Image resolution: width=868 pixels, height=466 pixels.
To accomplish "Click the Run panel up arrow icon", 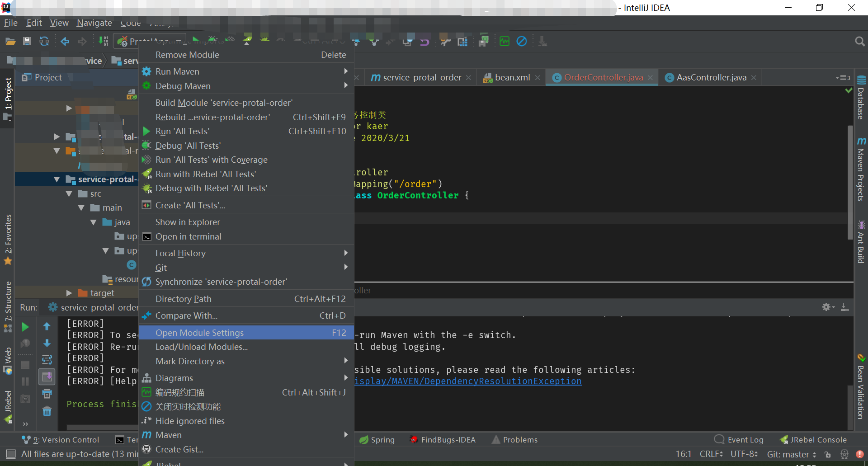I will click(47, 326).
